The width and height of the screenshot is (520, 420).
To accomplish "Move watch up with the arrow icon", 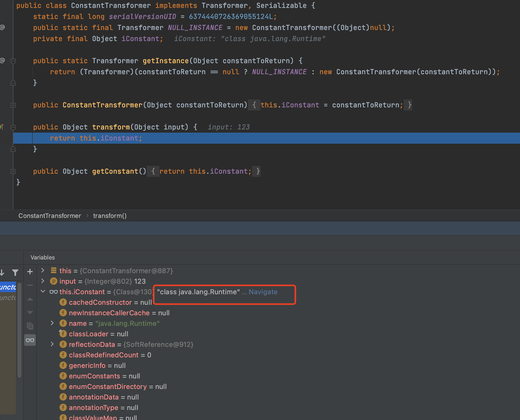I will coord(30,299).
